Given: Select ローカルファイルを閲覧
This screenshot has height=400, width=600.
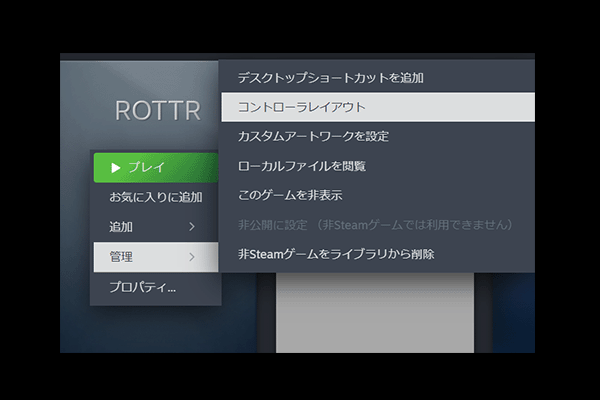Looking at the screenshot, I should [378, 166].
